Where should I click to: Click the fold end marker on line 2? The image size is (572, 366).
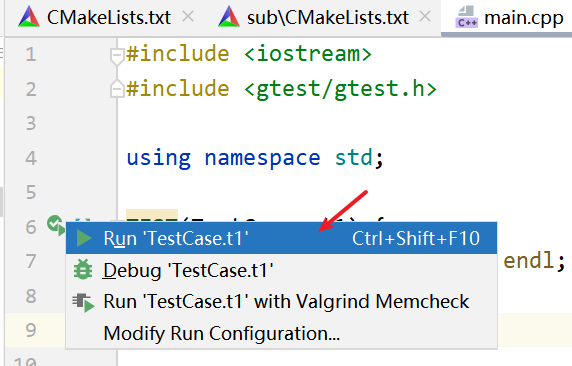(117, 88)
